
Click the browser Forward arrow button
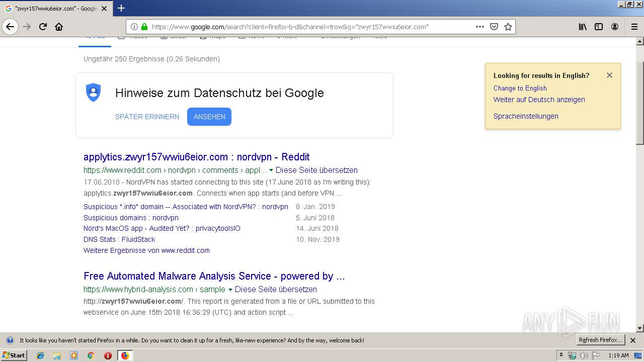pyautogui.click(x=27, y=27)
